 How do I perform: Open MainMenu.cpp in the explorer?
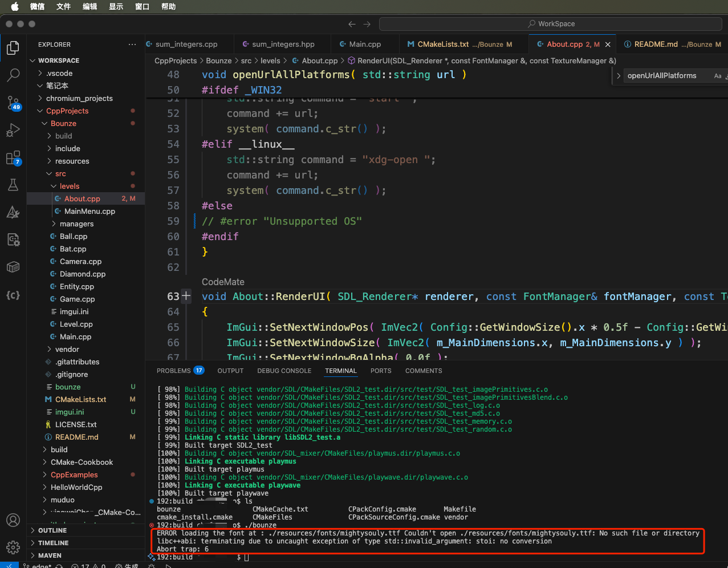coord(86,211)
